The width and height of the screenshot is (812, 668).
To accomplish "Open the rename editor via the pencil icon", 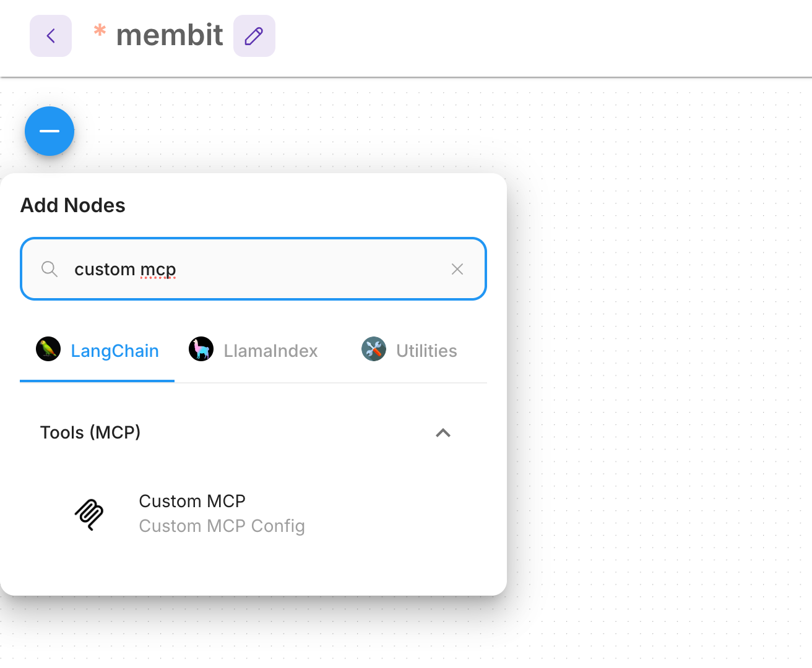I will coord(254,36).
